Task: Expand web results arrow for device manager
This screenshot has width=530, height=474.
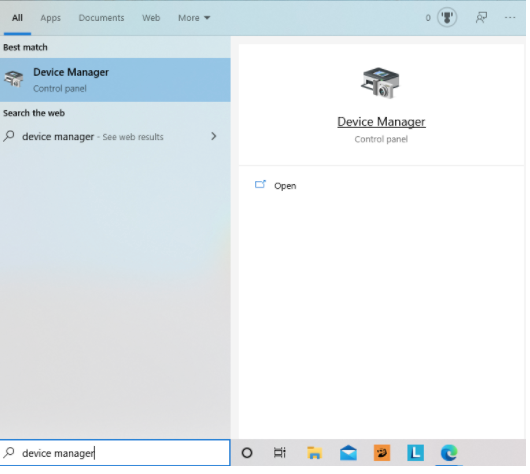Action: click(x=213, y=136)
